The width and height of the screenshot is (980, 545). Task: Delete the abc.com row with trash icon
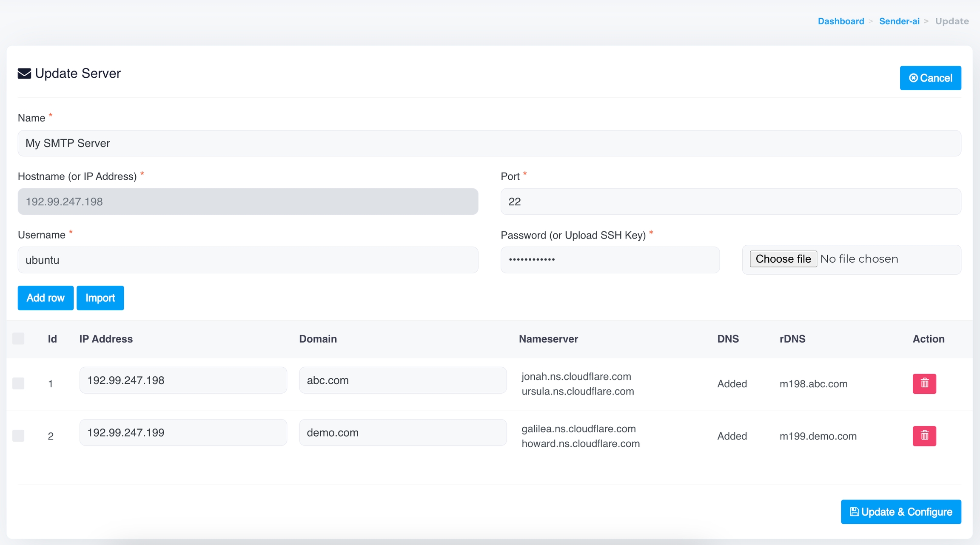[x=924, y=383]
